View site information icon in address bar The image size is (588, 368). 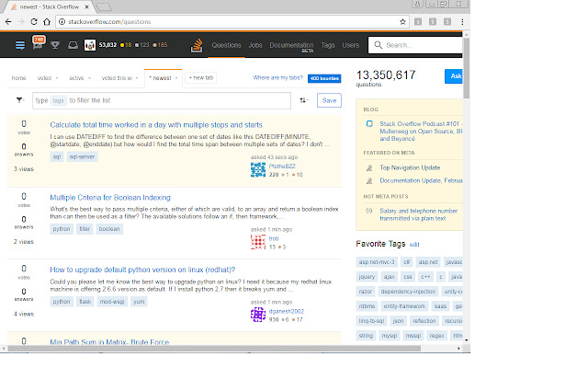[62, 22]
